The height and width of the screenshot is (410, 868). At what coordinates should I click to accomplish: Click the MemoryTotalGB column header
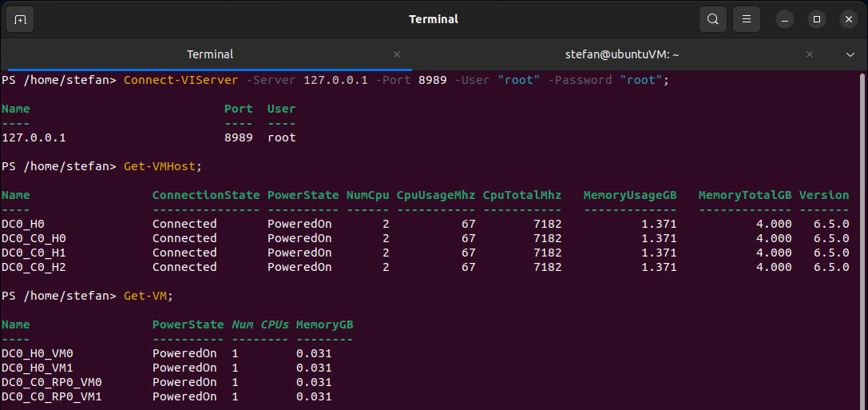coord(746,195)
